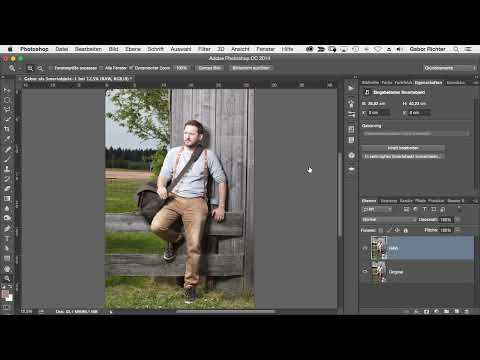Open layer filter type dropdown 'Art'
480x360 pixels.
(x=377, y=210)
